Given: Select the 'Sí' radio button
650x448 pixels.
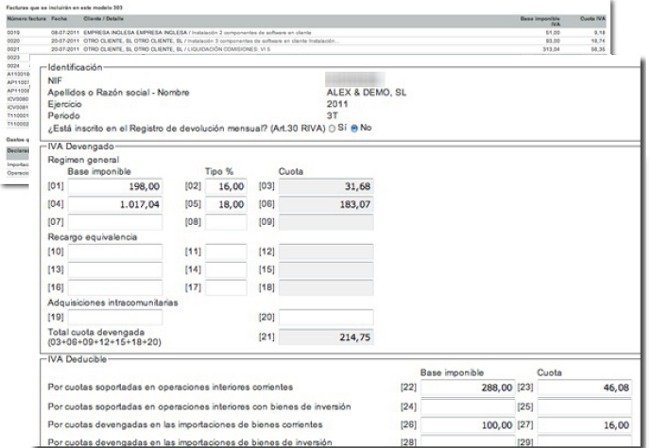Looking at the screenshot, I should point(331,128).
